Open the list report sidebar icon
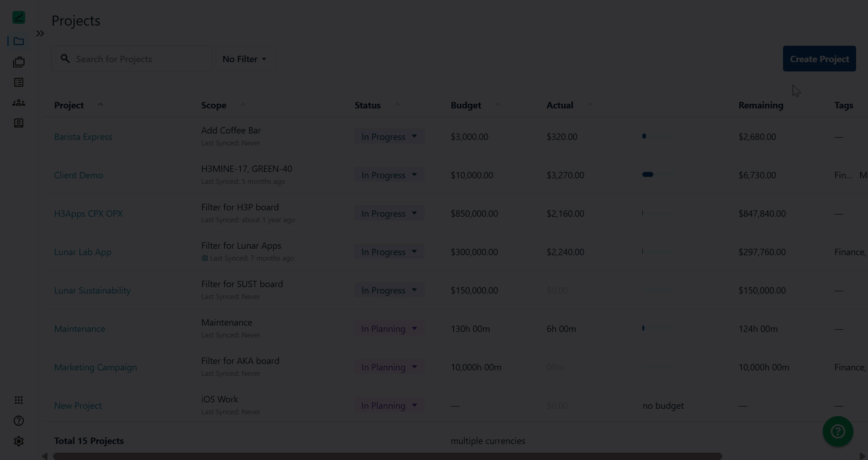Screen dimensions: 868x460 19,83
